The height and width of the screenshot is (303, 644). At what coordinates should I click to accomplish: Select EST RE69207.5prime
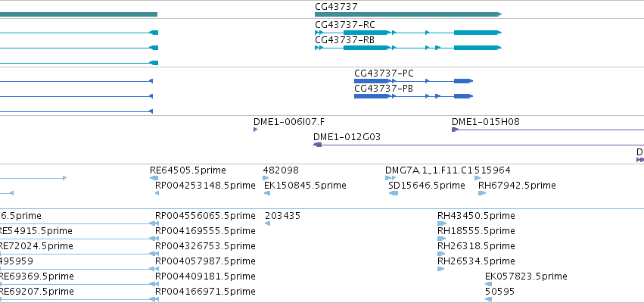(36, 292)
